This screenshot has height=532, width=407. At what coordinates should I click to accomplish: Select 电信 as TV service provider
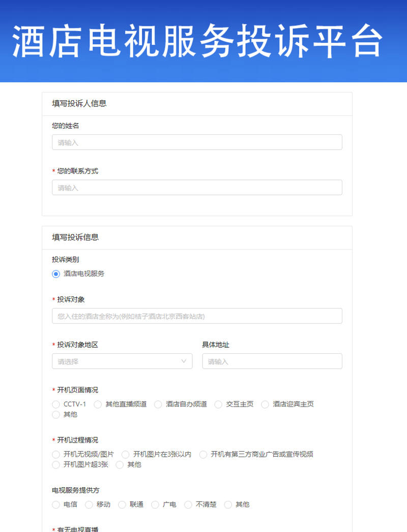pos(56,505)
